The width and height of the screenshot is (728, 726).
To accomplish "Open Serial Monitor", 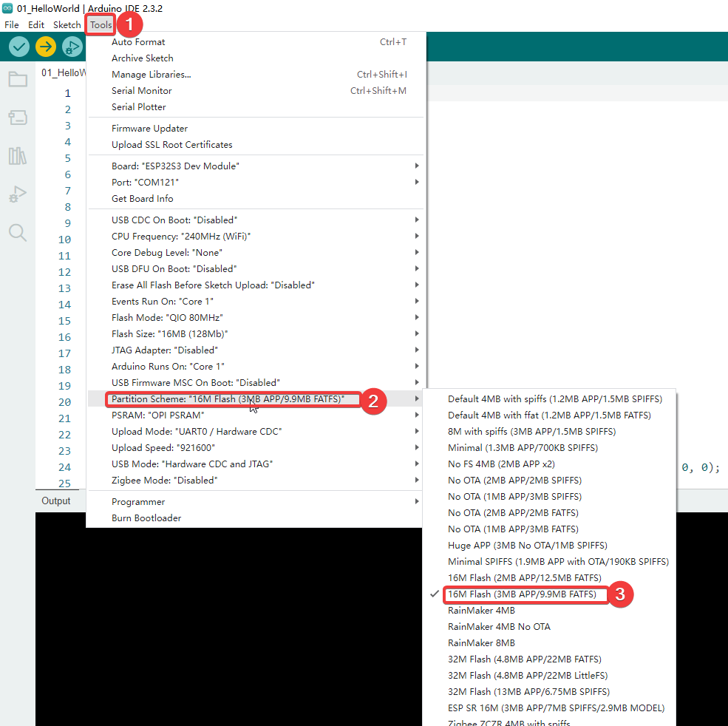I will coord(256,91).
